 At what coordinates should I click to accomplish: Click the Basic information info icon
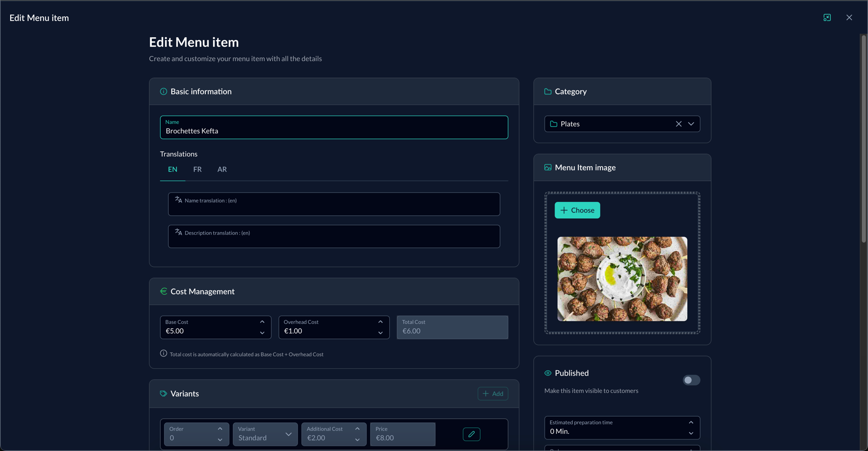(163, 91)
